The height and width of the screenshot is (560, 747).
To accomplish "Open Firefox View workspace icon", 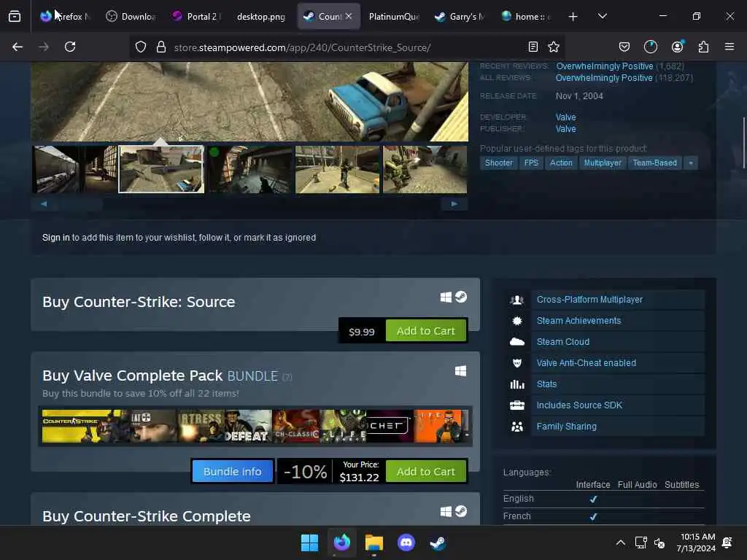I will [x=15, y=17].
